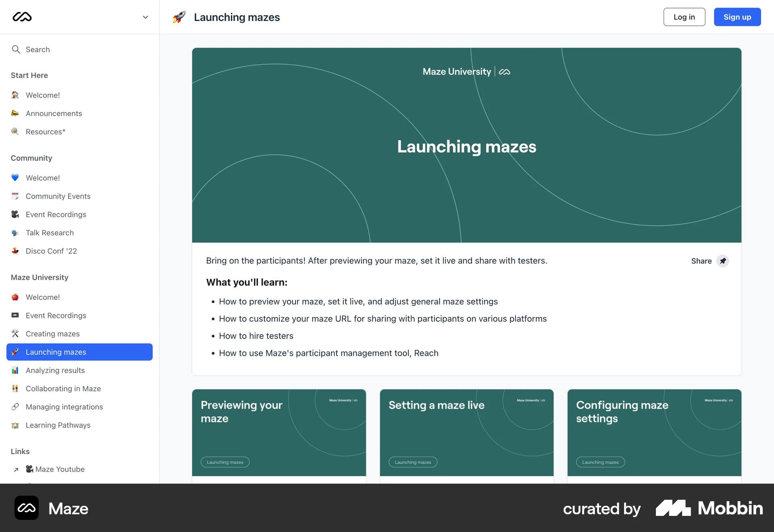774x532 pixels.
Task: Open the Setting a maze live card
Action: 466,432
